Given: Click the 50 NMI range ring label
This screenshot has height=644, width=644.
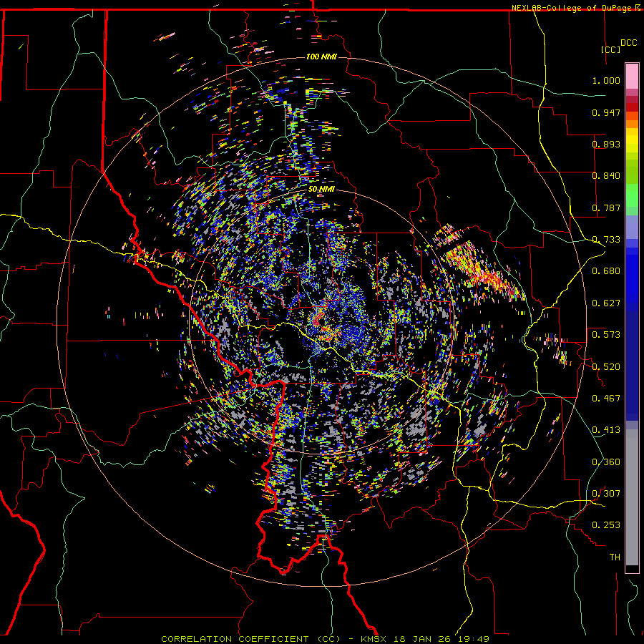Looking at the screenshot, I should [x=321, y=190].
